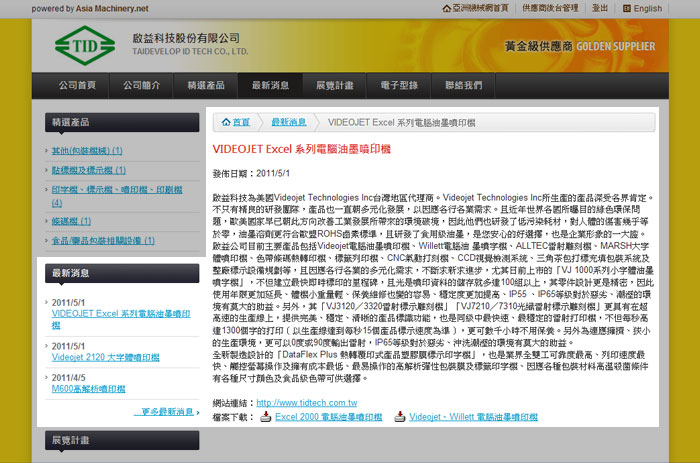Open Videojet 2120 大字體噴印機 news link
Viewport: 700px width, 463px height.
coord(105,357)
